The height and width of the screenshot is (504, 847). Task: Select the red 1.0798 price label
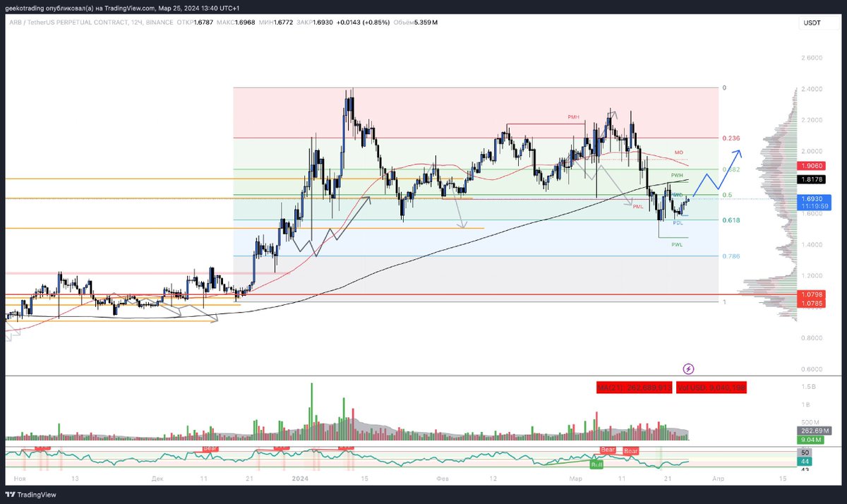click(x=811, y=294)
